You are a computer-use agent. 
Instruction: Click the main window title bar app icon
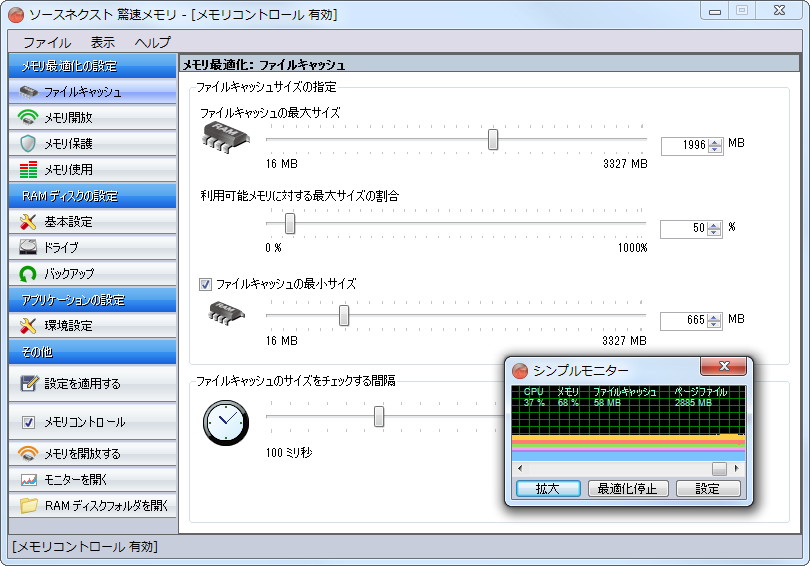(17, 15)
